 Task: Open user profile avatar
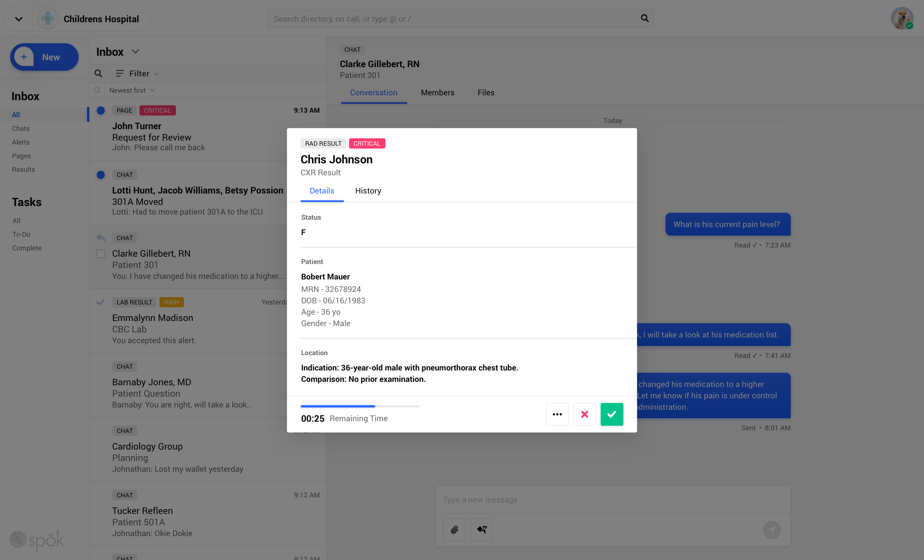902,18
